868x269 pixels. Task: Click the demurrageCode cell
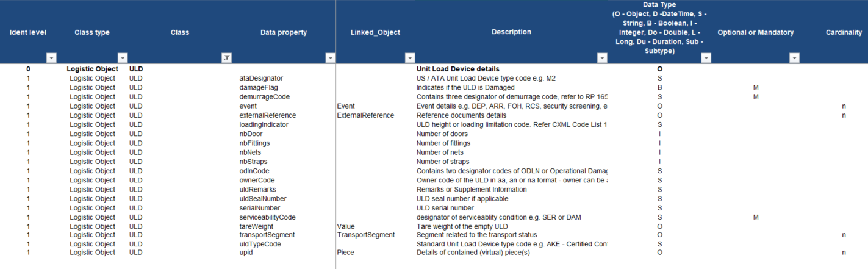click(x=264, y=97)
